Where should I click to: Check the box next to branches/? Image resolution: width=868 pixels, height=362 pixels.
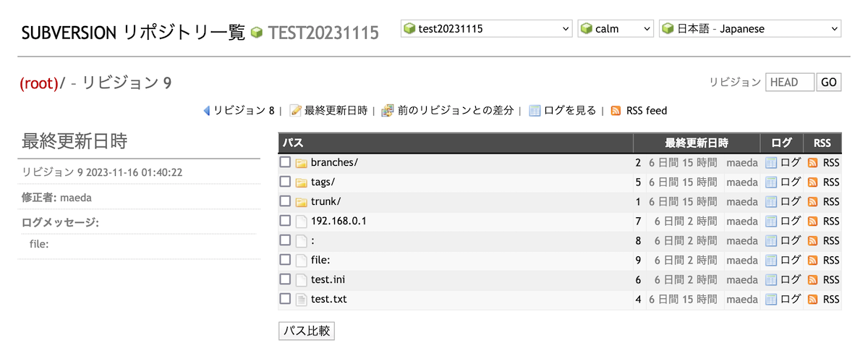(286, 162)
